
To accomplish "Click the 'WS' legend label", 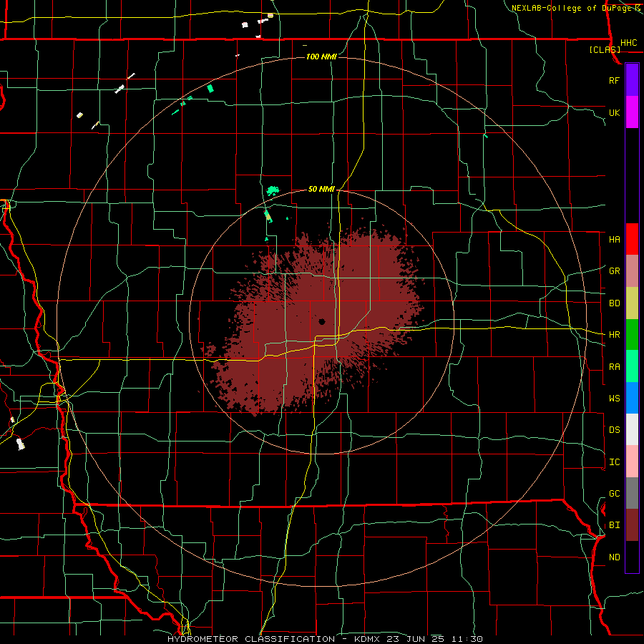I will pyautogui.click(x=614, y=399).
